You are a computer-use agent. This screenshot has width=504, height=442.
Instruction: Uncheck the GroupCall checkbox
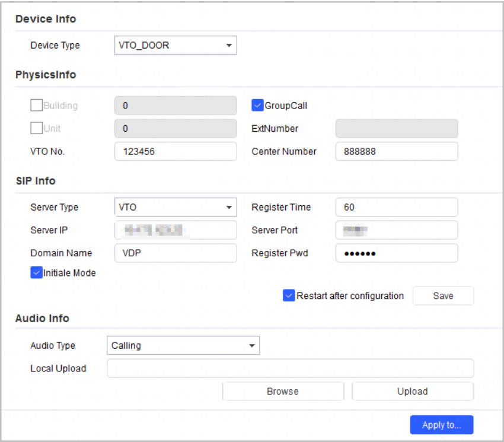coord(257,105)
